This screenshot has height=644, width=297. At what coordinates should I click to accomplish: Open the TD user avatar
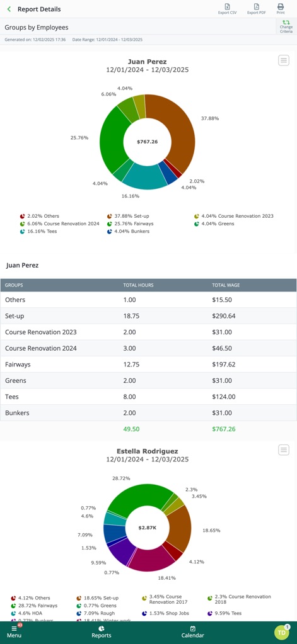point(282,633)
